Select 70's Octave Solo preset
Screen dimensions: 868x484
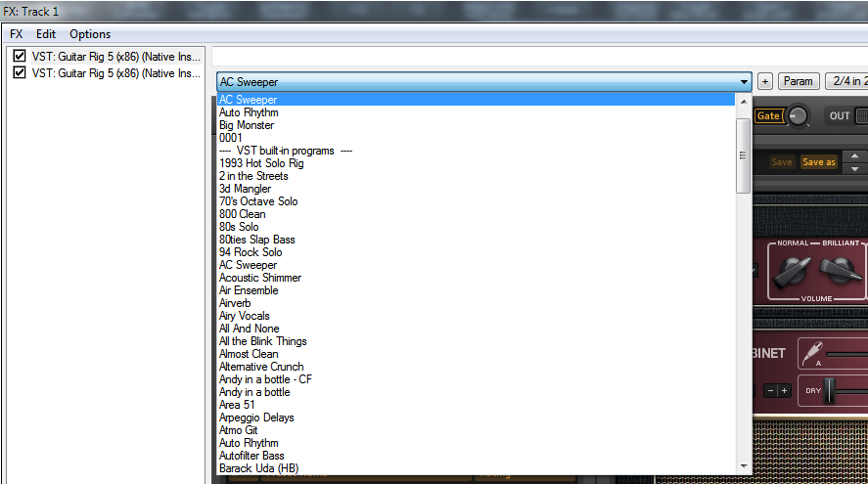[x=476, y=201]
